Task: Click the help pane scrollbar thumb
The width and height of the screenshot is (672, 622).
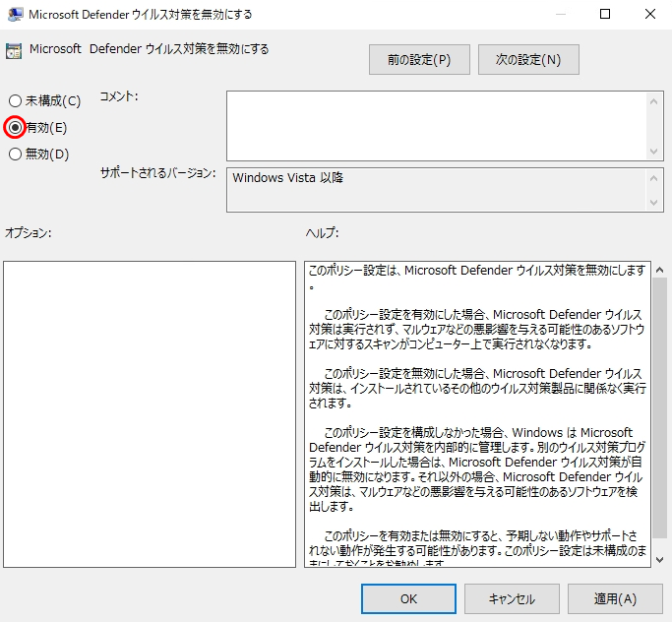Action: [659, 407]
